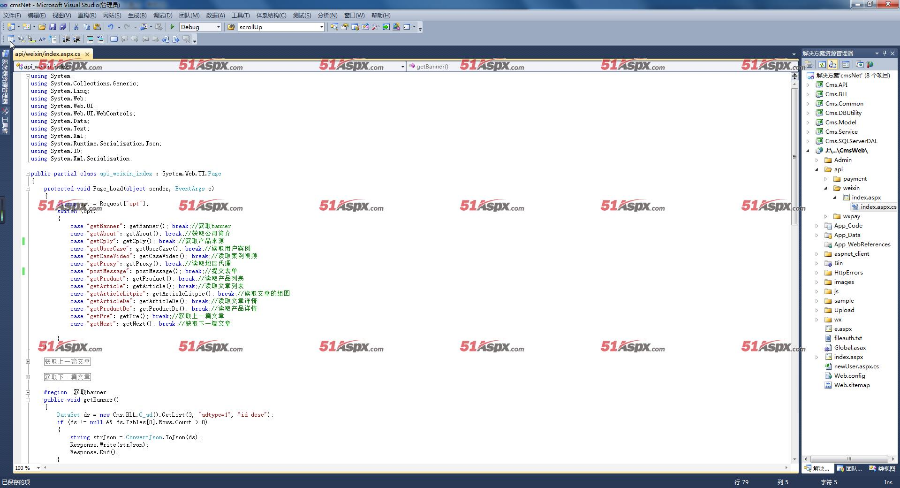Click the Paste icon in toolbar
Image resolution: width=900 pixels, height=488 pixels.
click(x=97, y=27)
